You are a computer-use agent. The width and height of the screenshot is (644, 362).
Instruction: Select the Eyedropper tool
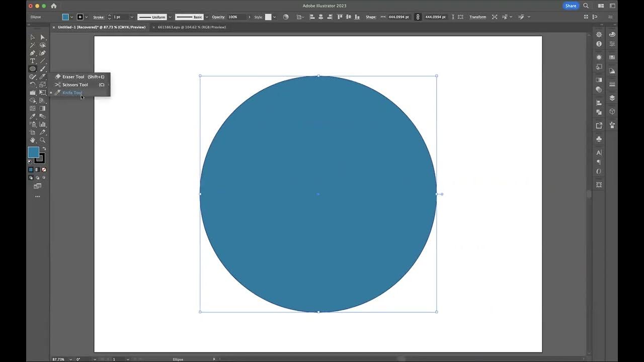33,116
